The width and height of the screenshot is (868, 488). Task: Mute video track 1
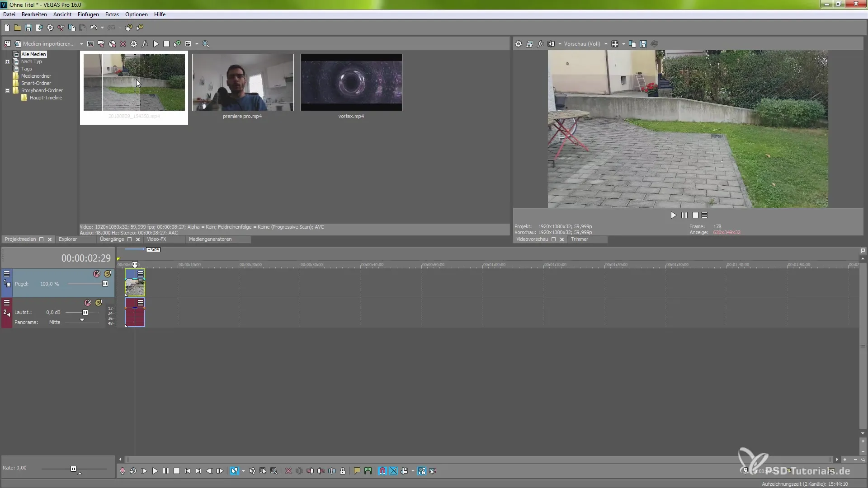click(97, 274)
